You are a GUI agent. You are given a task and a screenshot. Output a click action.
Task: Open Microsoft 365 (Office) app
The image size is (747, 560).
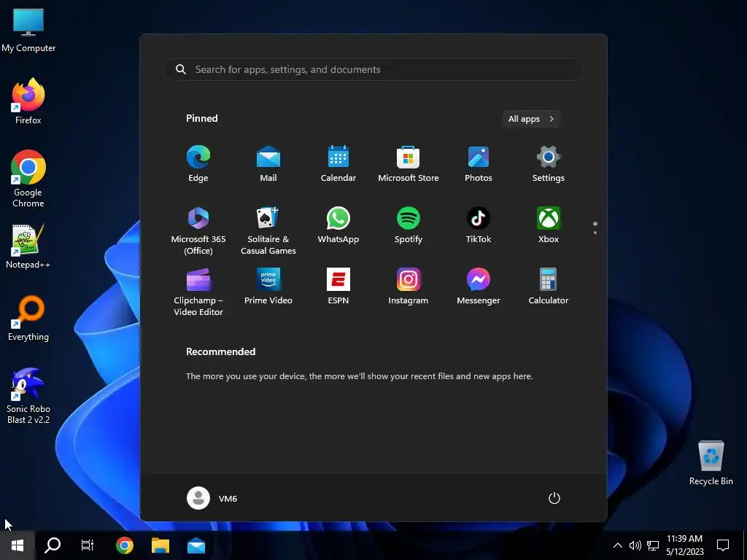coord(198,231)
